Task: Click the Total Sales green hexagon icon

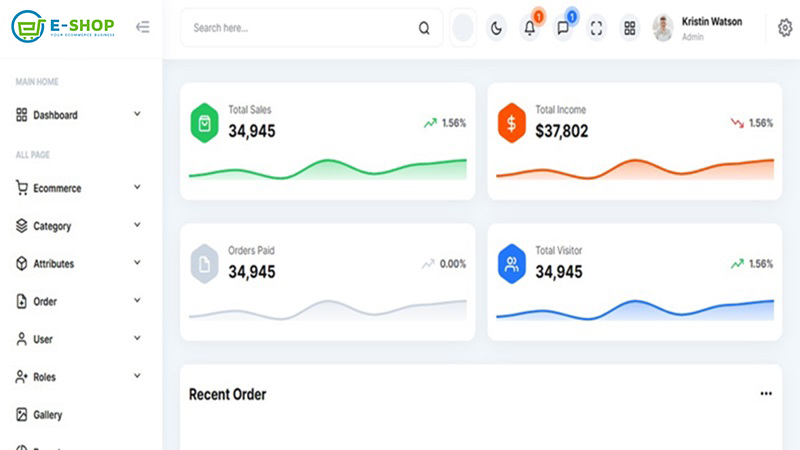Action: click(x=204, y=123)
